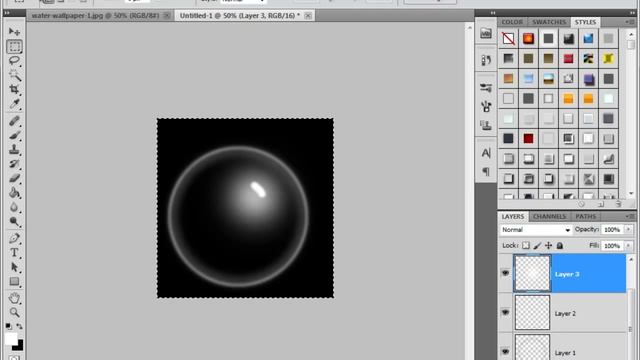Viewport: 640px width, 360px height.
Task: Hide Layer 1 with its eye icon
Action: point(505,351)
